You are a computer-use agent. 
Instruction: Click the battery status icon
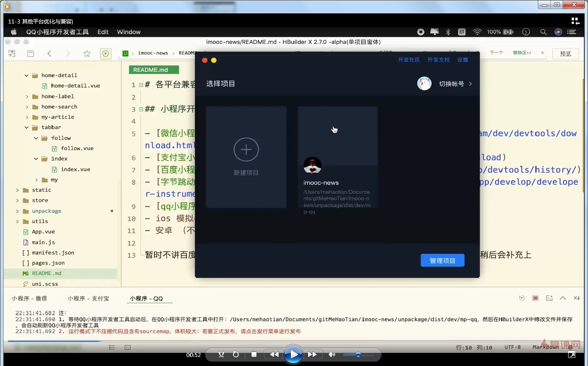(508, 32)
